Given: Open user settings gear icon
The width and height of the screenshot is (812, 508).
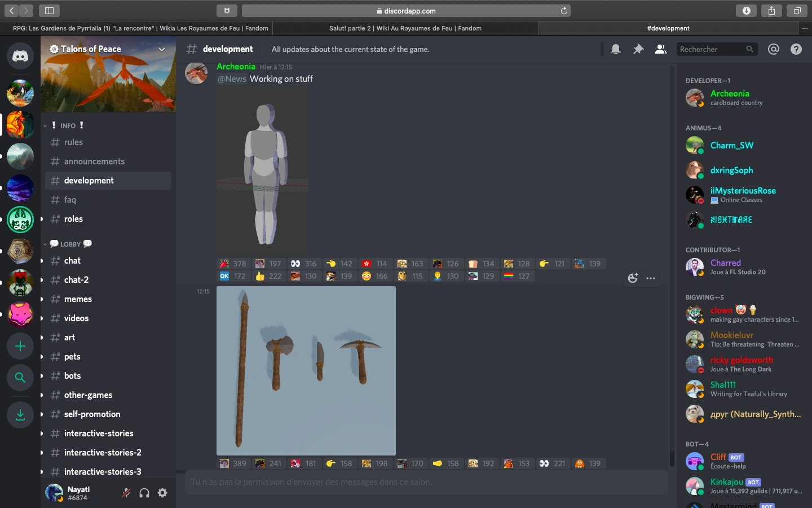Looking at the screenshot, I should pos(162,493).
